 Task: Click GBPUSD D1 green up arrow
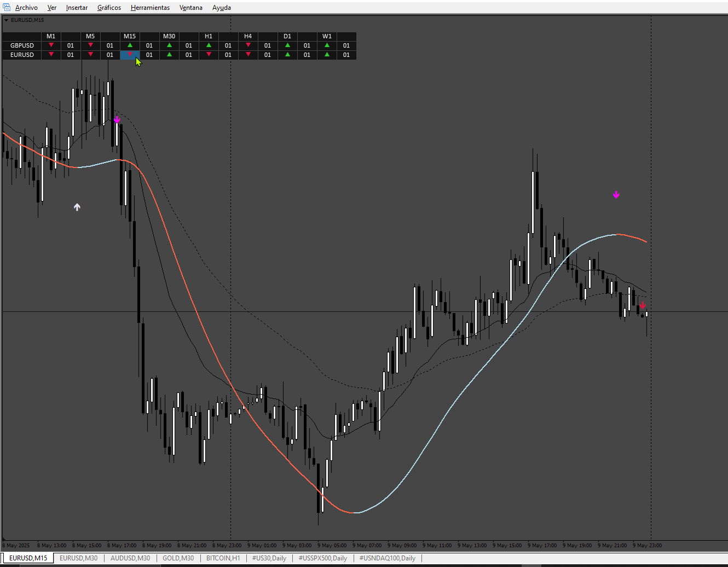(287, 45)
